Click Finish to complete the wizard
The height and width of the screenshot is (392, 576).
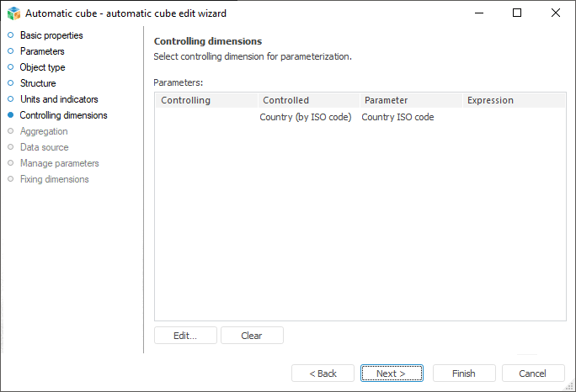tap(463, 373)
